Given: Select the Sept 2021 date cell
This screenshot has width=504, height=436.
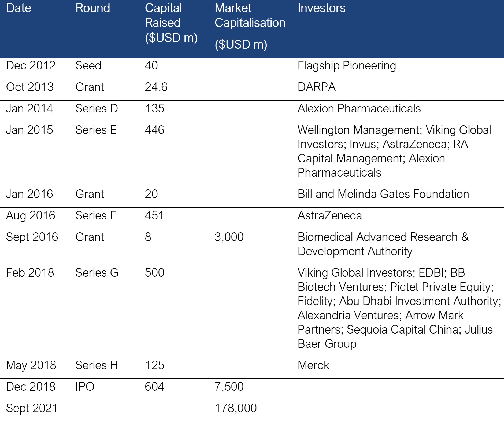Looking at the screenshot, I should pyautogui.click(x=32, y=408).
